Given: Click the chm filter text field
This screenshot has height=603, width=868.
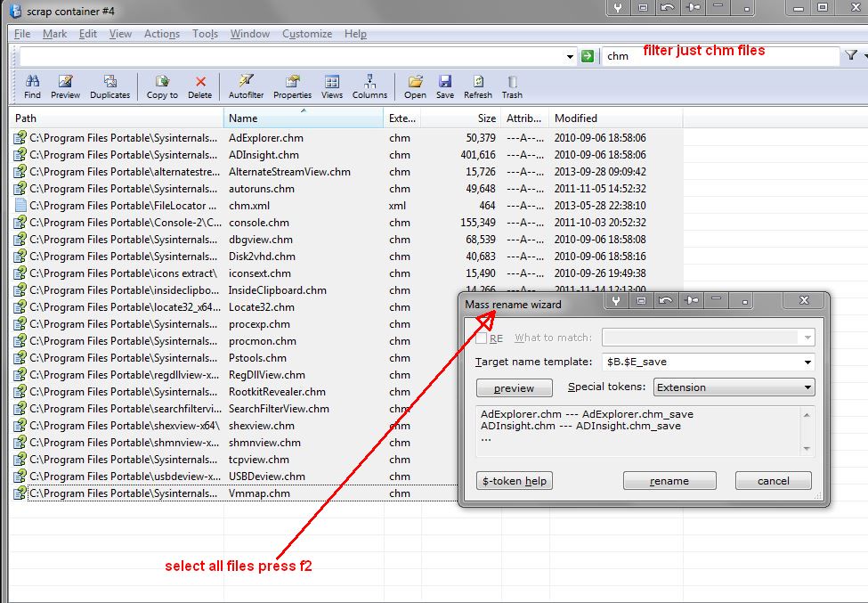Looking at the screenshot, I should click(x=720, y=56).
